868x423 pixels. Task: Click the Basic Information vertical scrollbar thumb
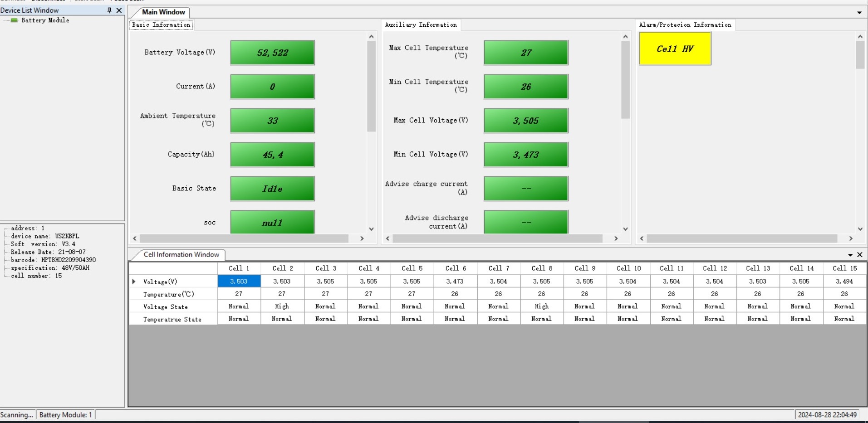[x=371, y=86]
